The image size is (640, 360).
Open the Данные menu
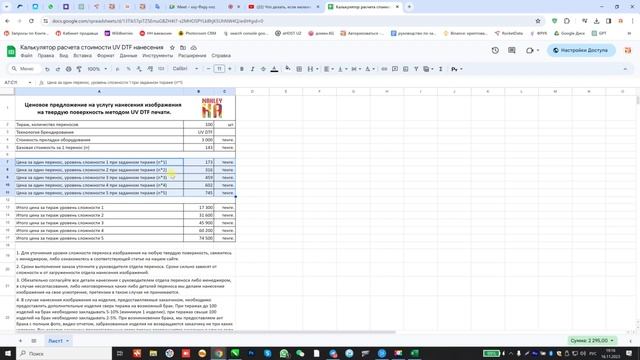(129, 56)
